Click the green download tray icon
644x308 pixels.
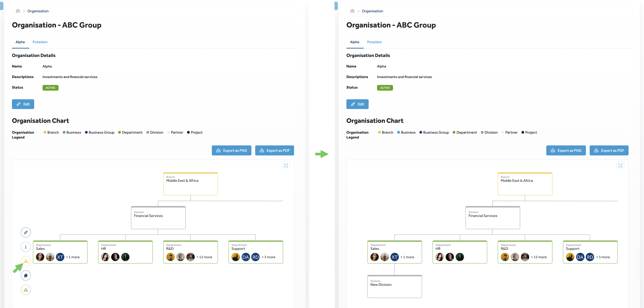click(26, 290)
